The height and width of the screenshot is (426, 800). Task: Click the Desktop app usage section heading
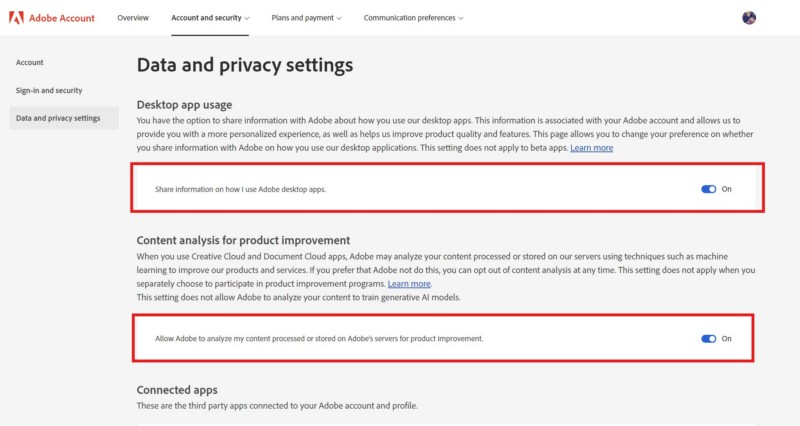click(x=184, y=104)
